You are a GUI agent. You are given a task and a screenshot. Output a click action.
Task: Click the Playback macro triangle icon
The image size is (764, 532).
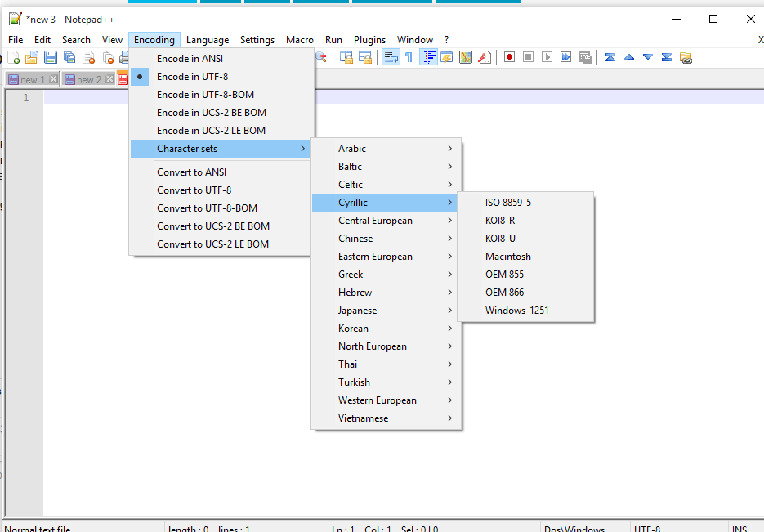[x=547, y=57]
